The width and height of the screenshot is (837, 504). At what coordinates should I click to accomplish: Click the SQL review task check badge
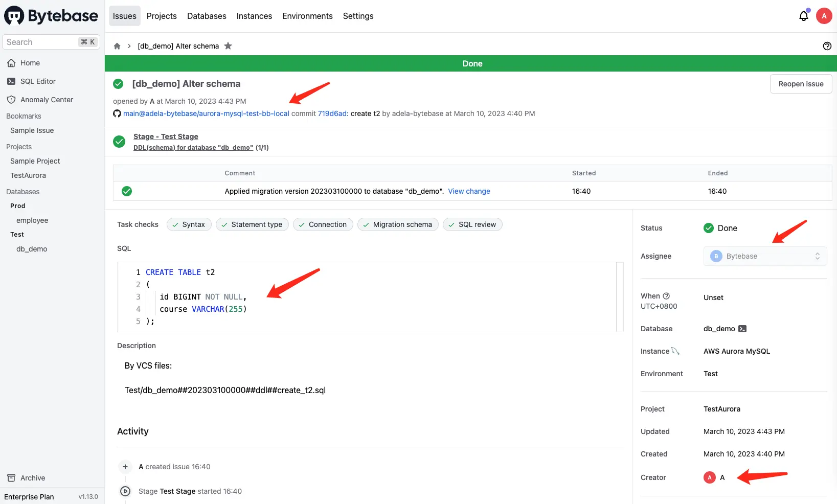click(x=472, y=224)
